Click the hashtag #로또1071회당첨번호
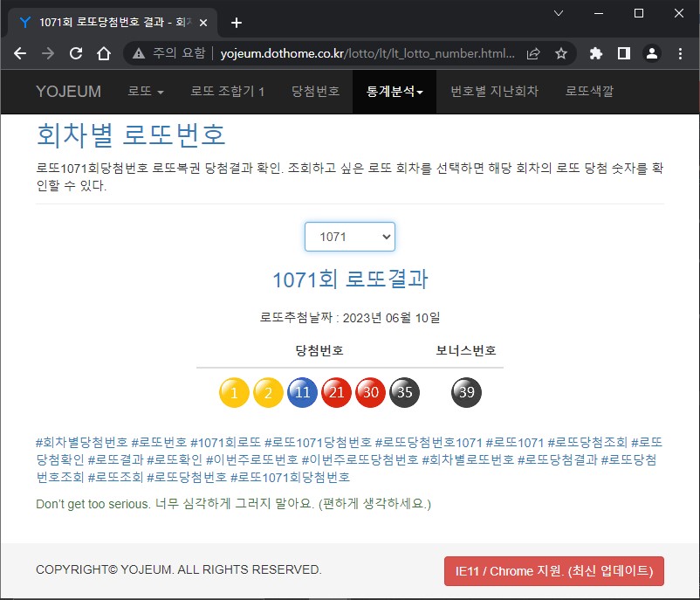The image size is (700, 600). click(x=290, y=477)
